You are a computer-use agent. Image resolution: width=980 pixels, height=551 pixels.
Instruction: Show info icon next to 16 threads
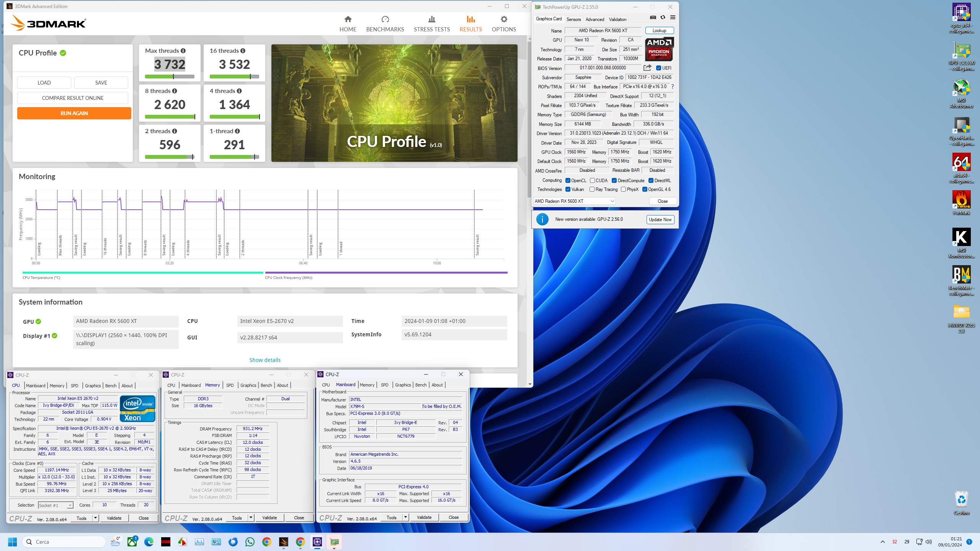[243, 51]
